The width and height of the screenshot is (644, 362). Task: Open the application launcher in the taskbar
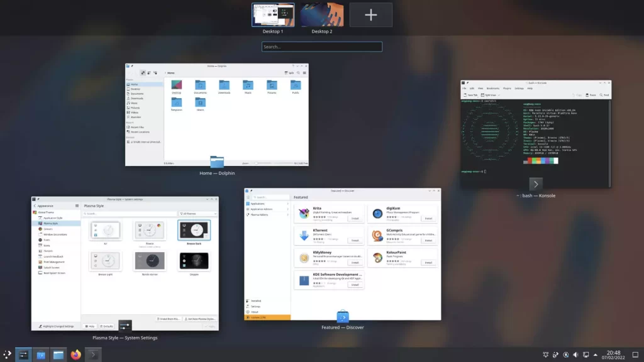click(x=7, y=354)
